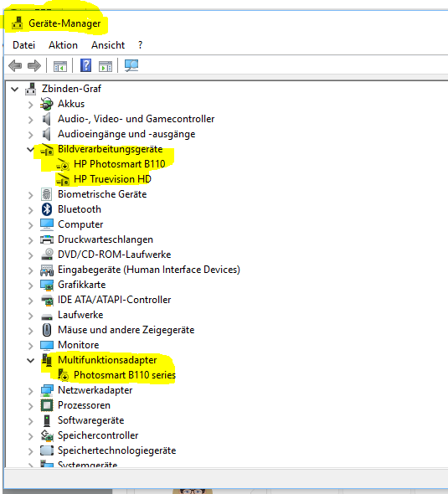Click the IDE ATA/ATAPI-Controller icon
448x494 pixels.
47,301
